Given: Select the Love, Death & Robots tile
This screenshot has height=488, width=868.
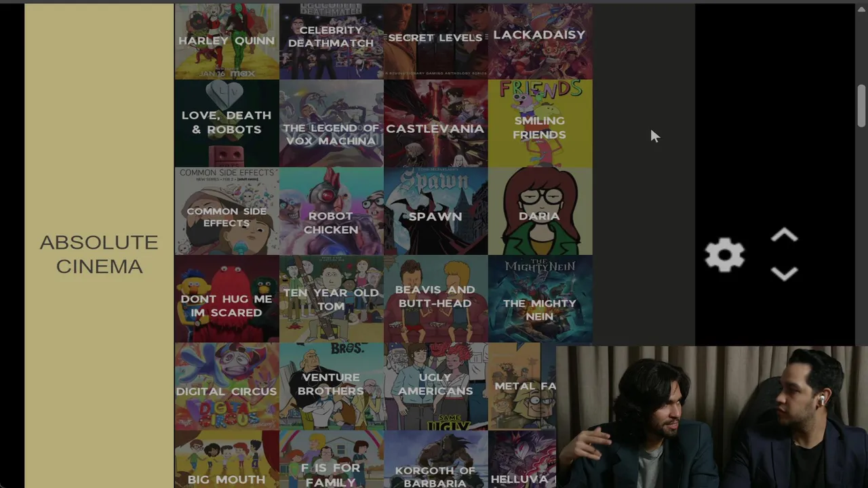Looking at the screenshot, I should click(x=226, y=123).
